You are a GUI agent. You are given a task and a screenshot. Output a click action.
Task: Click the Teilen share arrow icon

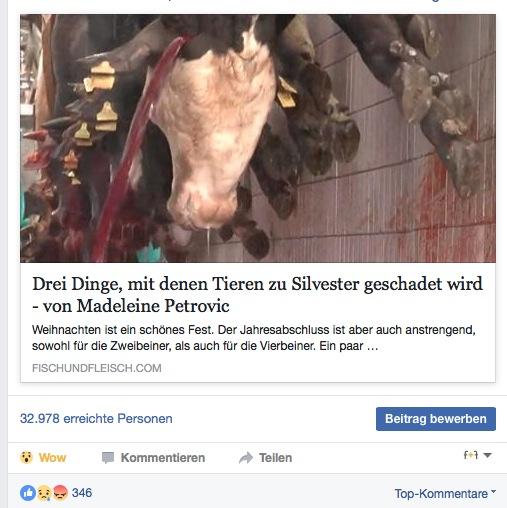pyautogui.click(x=246, y=458)
